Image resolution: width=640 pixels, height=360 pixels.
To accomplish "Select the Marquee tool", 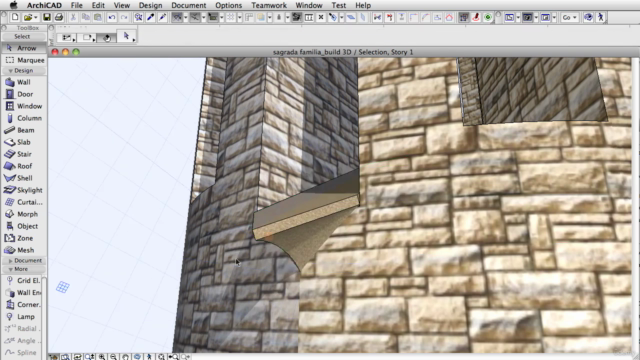I will (x=24, y=60).
